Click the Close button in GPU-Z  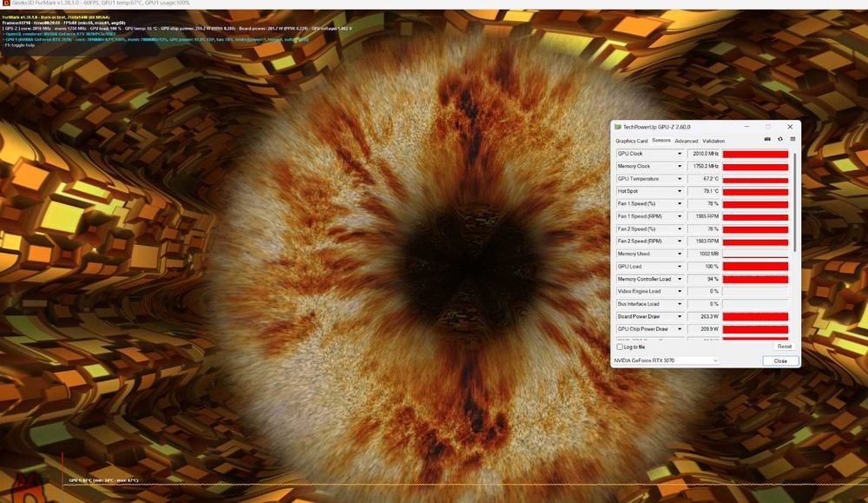pos(780,361)
